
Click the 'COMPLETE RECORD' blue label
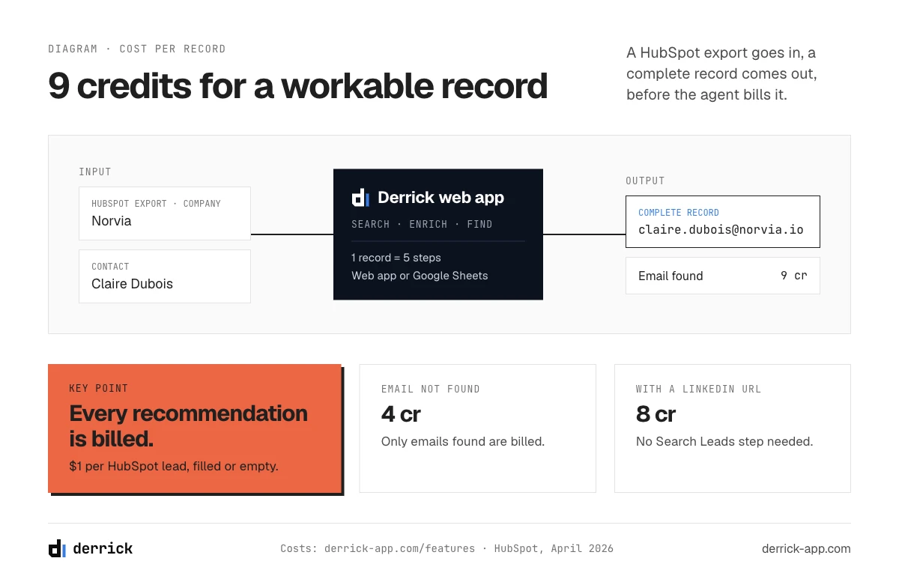point(679,213)
